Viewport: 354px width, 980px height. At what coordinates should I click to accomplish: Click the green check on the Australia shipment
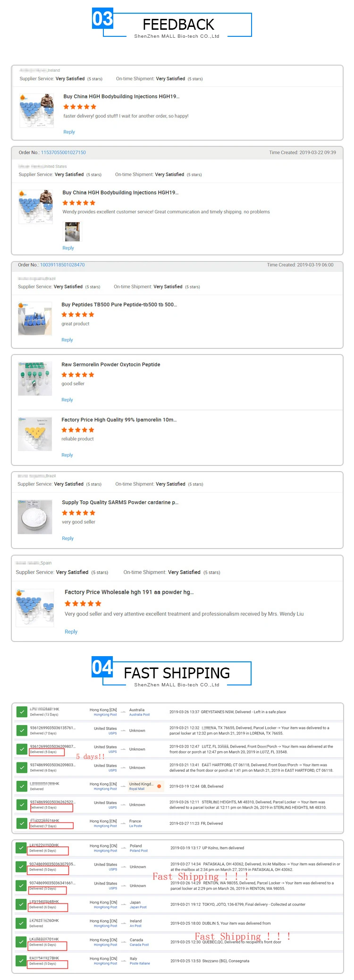tap(21, 711)
